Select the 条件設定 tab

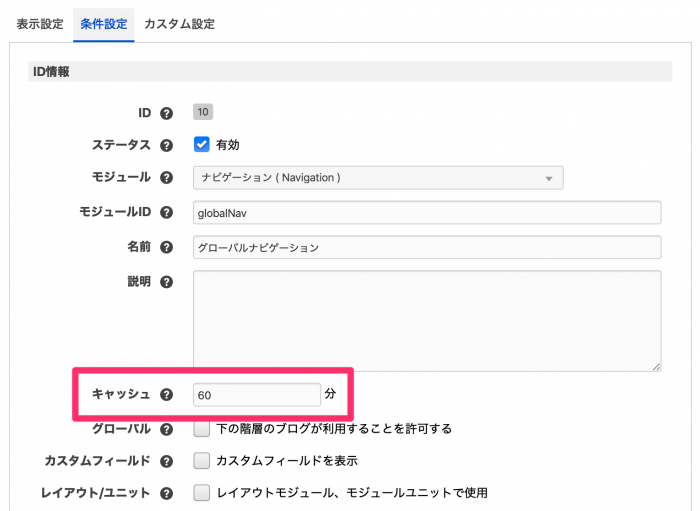coord(104,23)
